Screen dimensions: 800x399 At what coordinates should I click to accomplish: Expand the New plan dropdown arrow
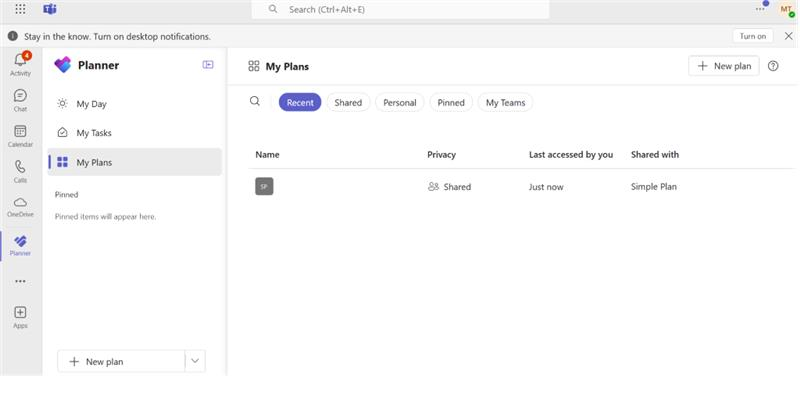pos(195,361)
